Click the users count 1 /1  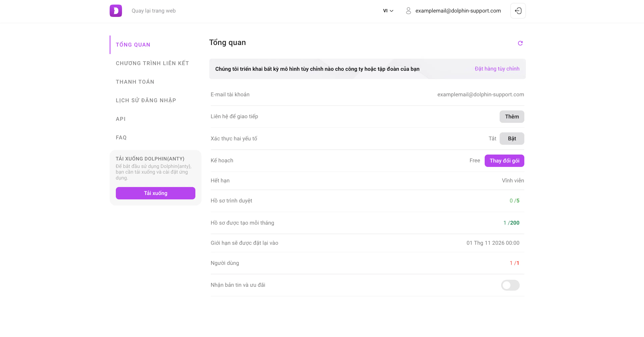[514, 263]
